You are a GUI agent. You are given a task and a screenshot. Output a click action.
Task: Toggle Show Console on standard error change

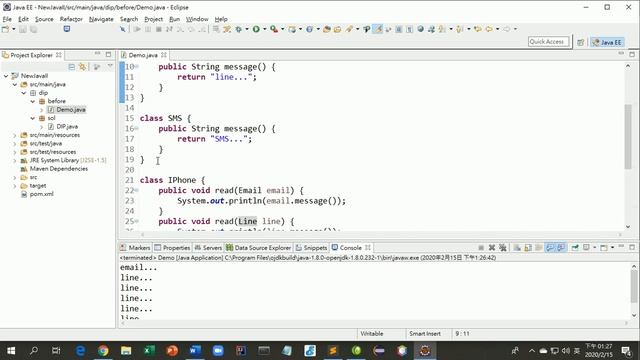pos(561,248)
